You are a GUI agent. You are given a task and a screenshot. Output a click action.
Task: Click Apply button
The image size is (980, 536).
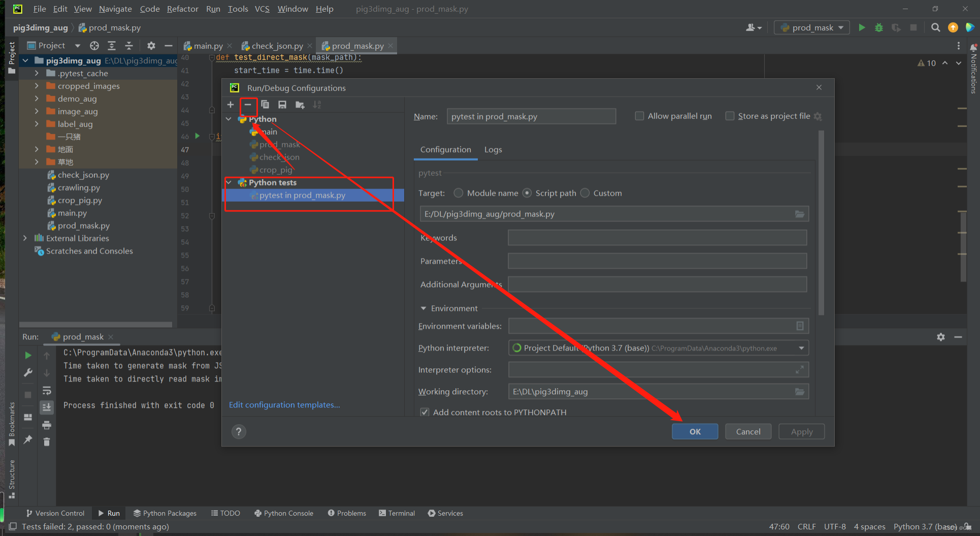tap(801, 431)
